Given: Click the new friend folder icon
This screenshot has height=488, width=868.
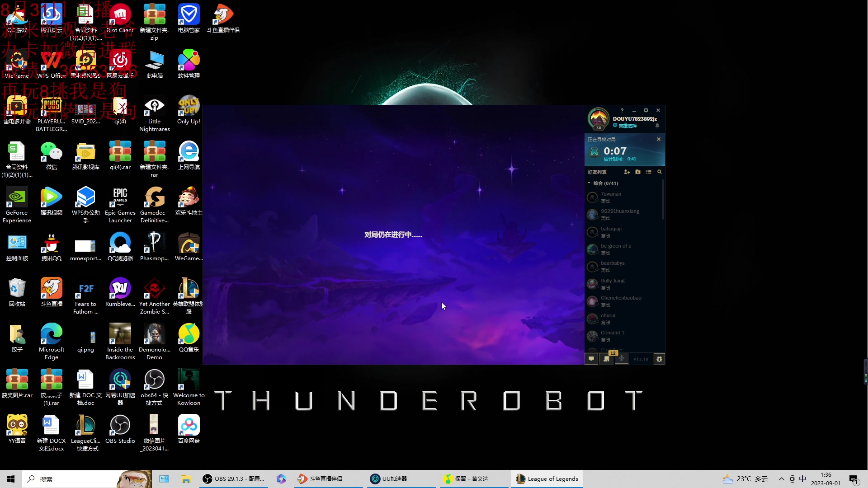Looking at the screenshot, I should 638,172.
